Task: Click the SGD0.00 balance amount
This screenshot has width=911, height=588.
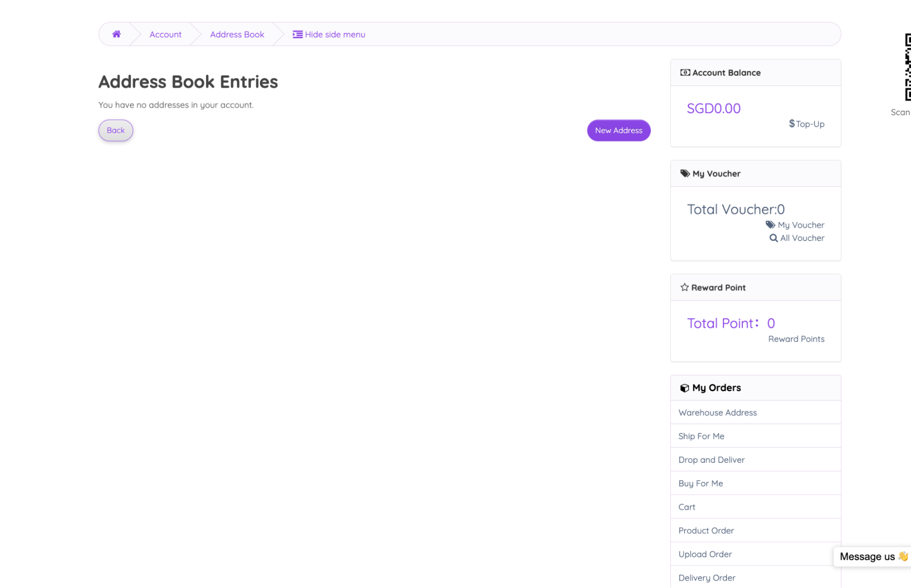Action: pos(714,108)
